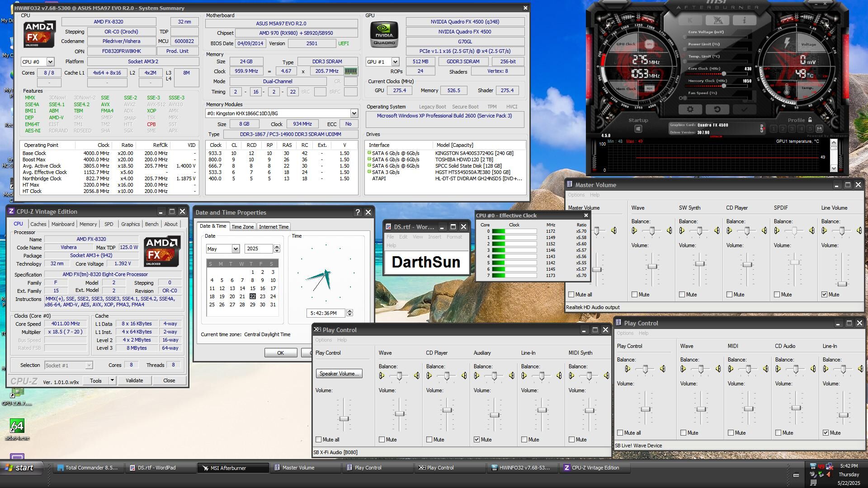Open disabled Socket #1 selection dropdown
The height and width of the screenshot is (488, 868).
pyautogui.click(x=89, y=366)
